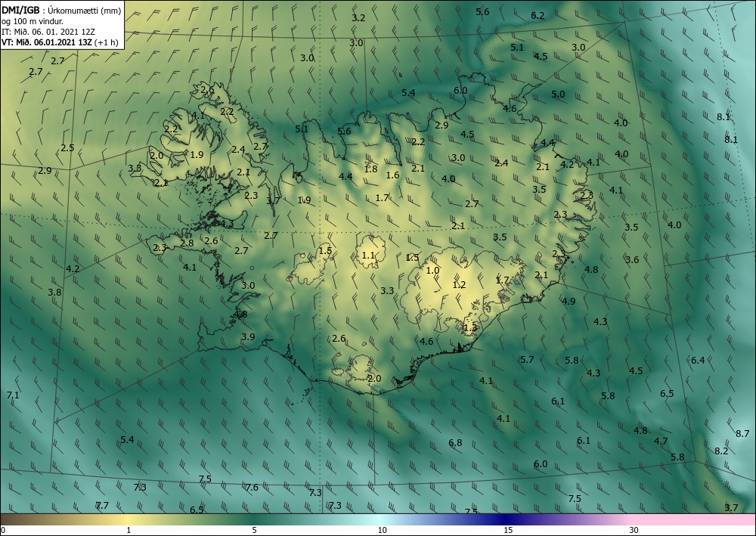Select the '7.6' precipitation value
Screen dimensions: 756x536
click(252, 488)
